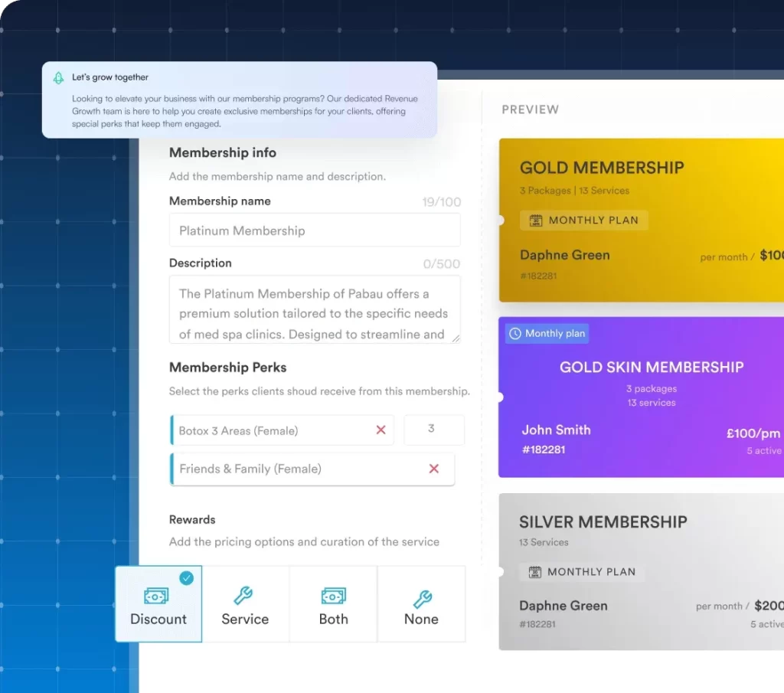
Task: Click the megaphone icon in the growth banner
Action: coord(58,77)
